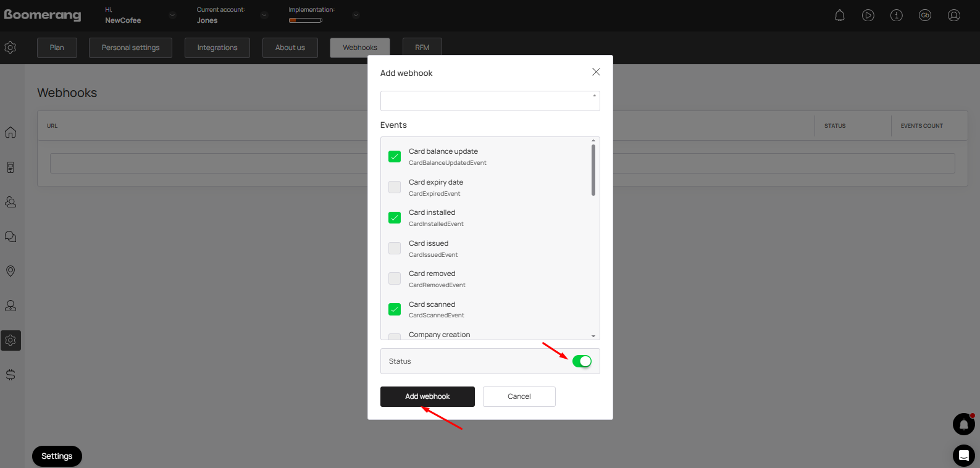Viewport: 980px width, 468px height.
Task: Uncheck Card balance update event
Action: pos(395,157)
